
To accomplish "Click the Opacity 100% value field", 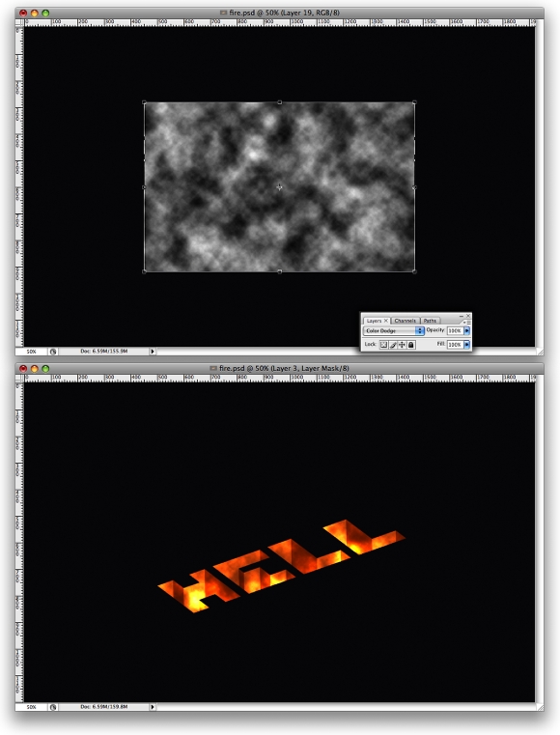I will point(455,330).
